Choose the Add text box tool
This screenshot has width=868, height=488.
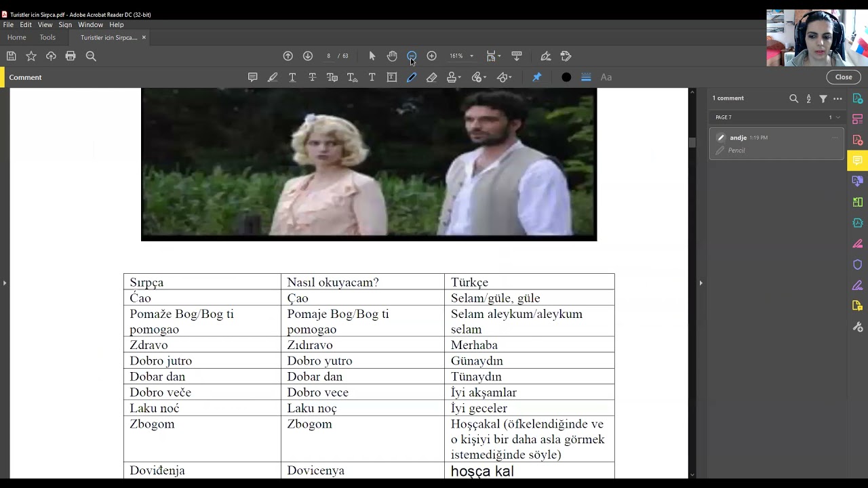pyautogui.click(x=392, y=77)
